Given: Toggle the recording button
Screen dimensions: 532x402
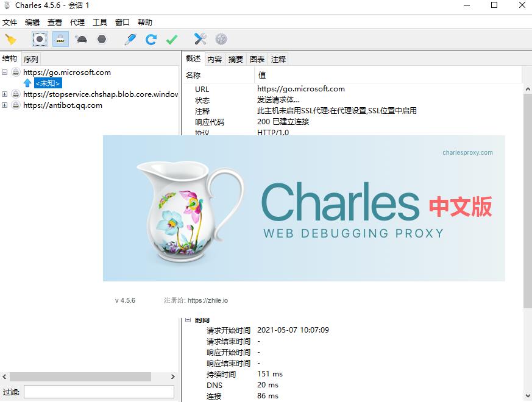Looking at the screenshot, I should [40, 40].
